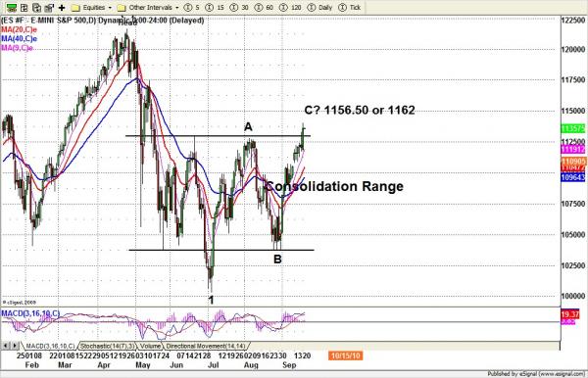Switch chart to 30 minute interval
This screenshot has width=588, height=378.
(x=240, y=8)
